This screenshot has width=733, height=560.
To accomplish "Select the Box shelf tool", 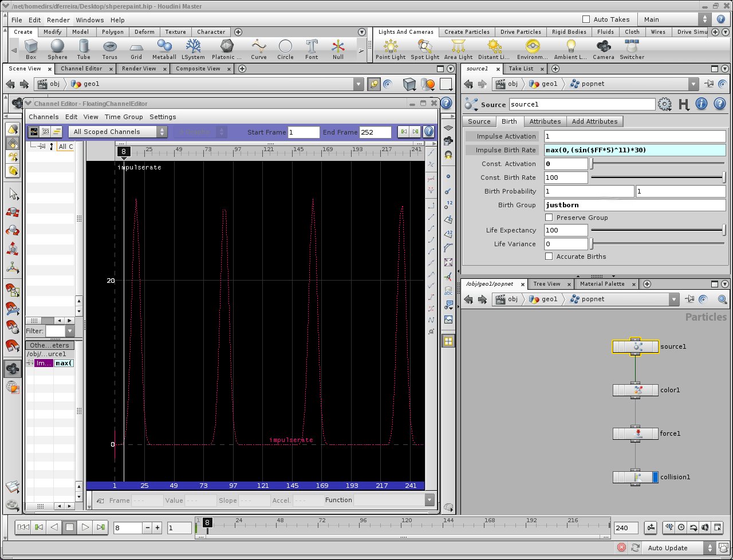I will (31, 49).
